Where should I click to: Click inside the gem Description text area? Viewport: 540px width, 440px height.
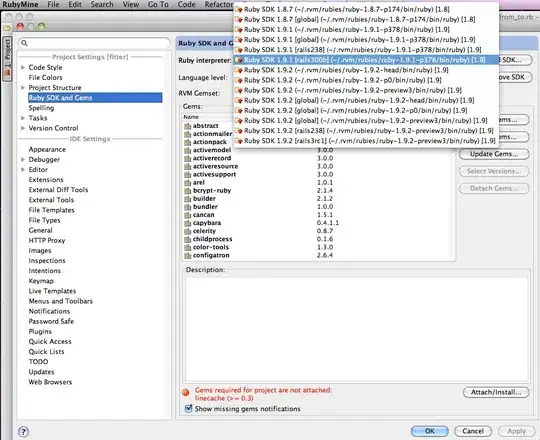pos(356,329)
